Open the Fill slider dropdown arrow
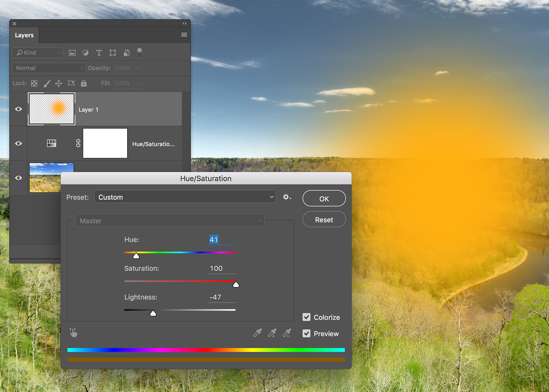 pyautogui.click(x=138, y=83)
